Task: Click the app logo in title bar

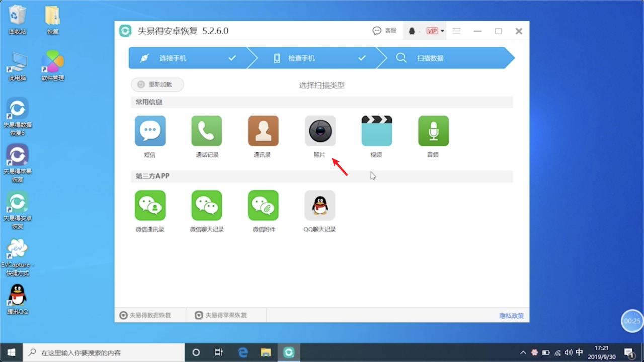Action: pos(125,31)
